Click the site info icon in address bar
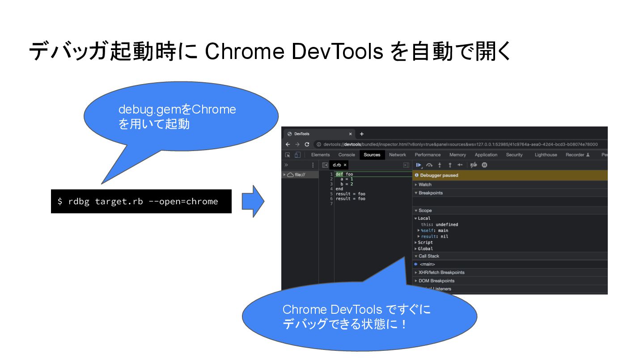644x362 pixels. click(319, 144)
